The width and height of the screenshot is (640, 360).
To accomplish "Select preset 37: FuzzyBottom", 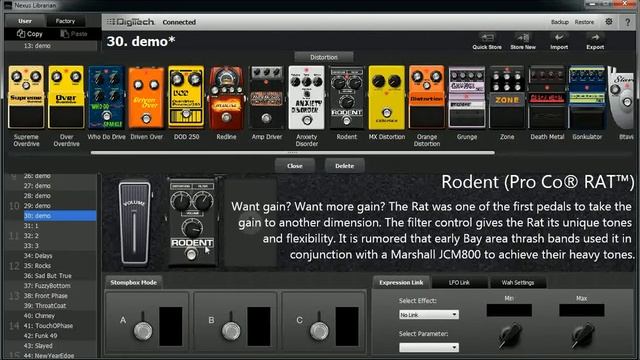I will coord(60,286).
